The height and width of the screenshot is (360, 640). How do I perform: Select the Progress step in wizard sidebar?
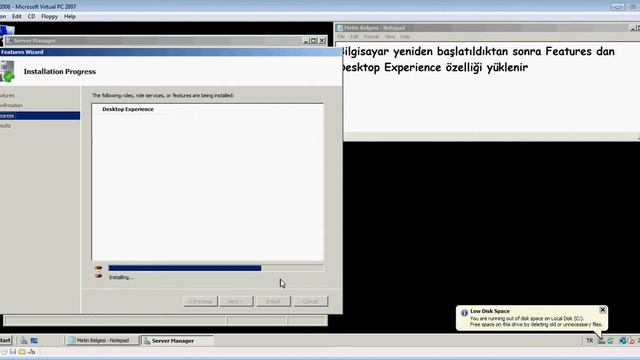click(40, 116)
